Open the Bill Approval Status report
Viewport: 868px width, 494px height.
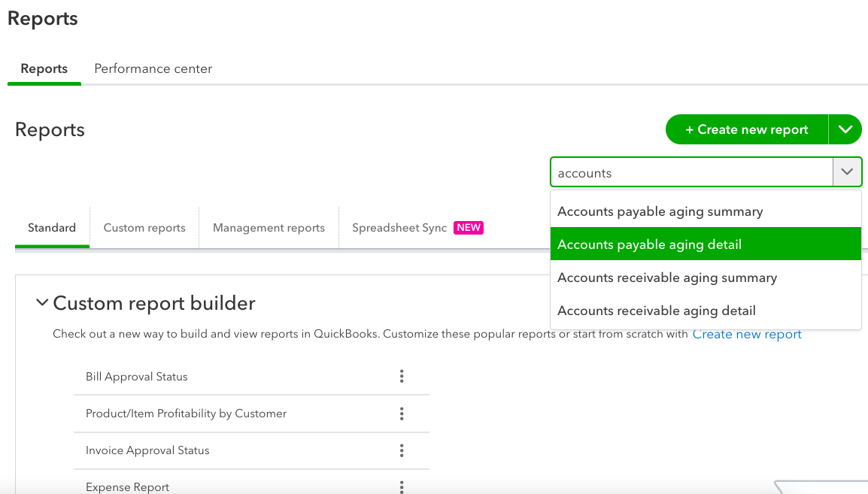coord(137,377)
